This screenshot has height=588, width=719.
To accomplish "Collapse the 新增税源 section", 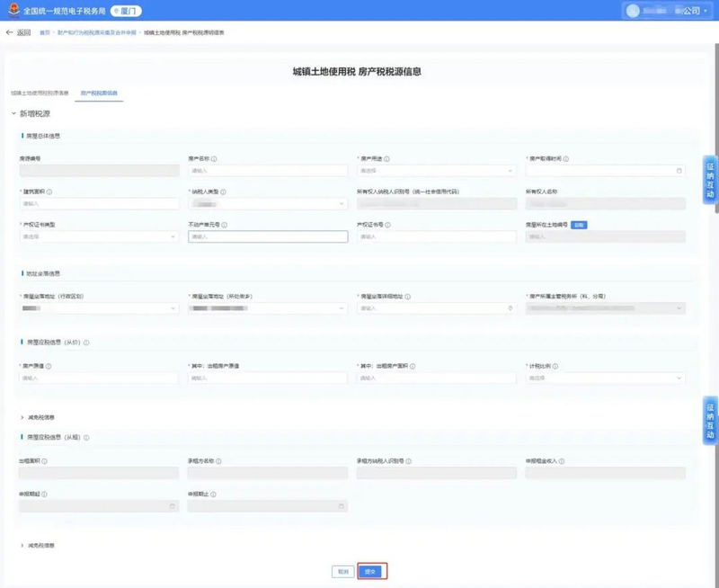I will pos(13,114).
